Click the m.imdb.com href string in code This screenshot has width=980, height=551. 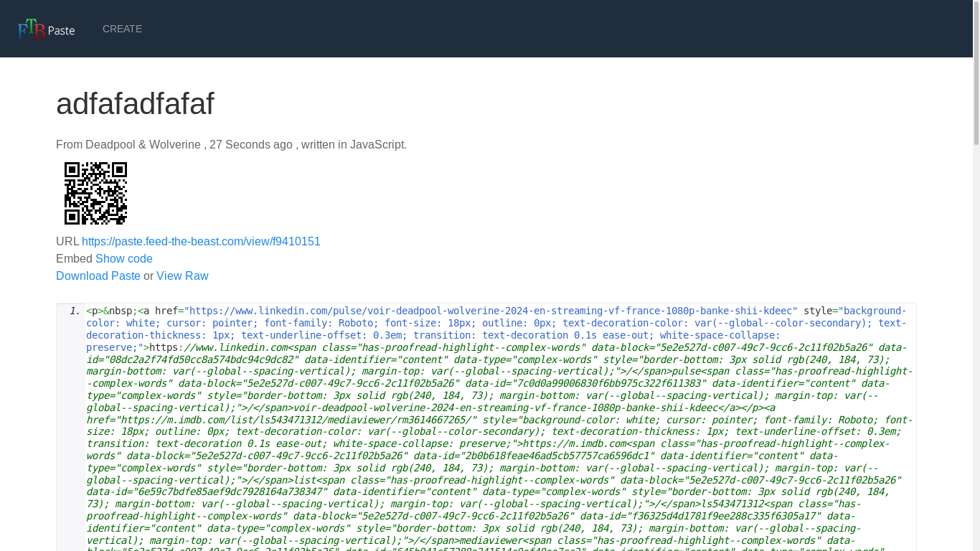297,420
